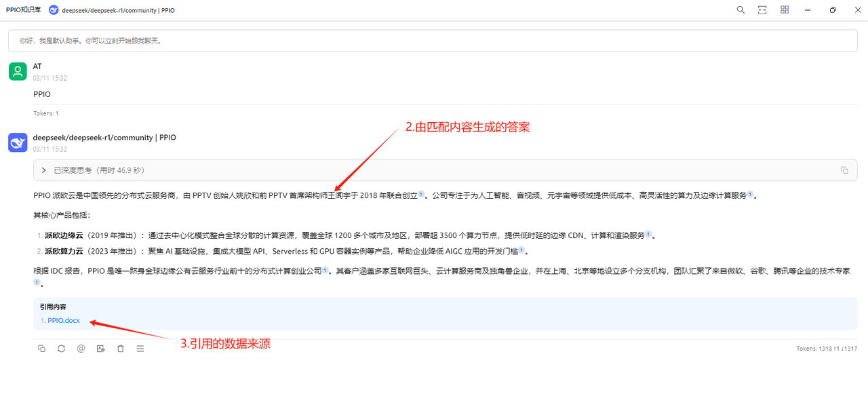Screen dimensions: 868x411
Task: Click the Tokens: 1318 counter
Action: coord(827,349)
